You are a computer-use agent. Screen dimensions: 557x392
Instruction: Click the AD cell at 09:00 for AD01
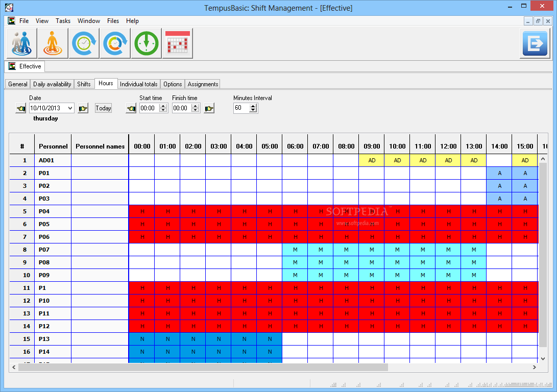tap(372, 160)
